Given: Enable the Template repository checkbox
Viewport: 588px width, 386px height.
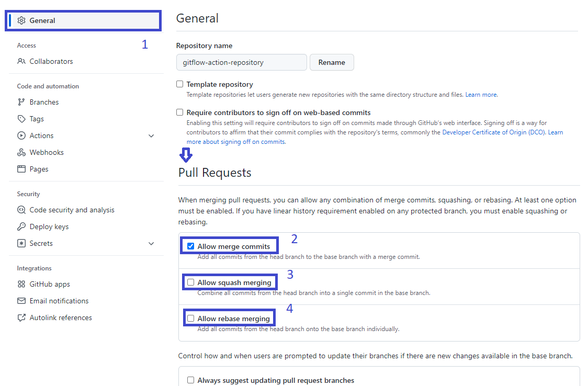Looking at the screenshot, I should click(179, 84).
